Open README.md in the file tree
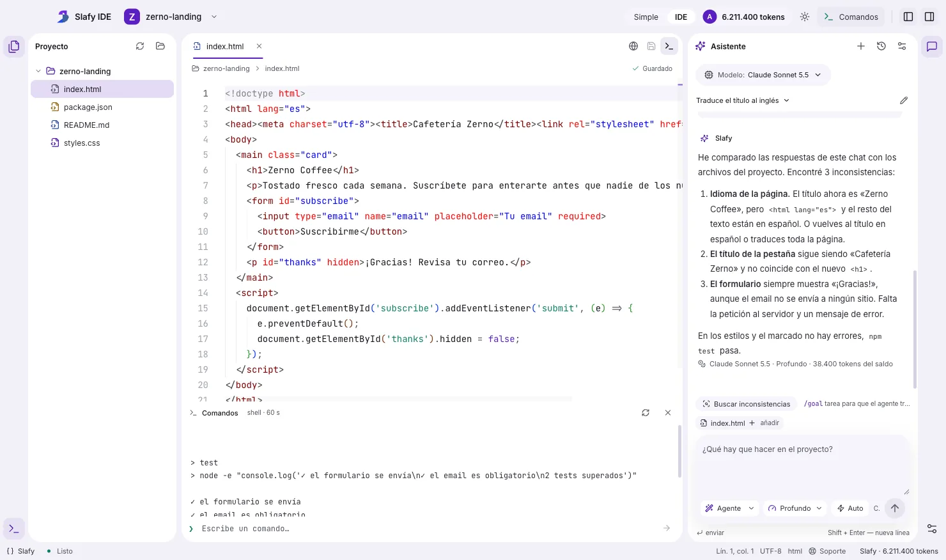 pos(102,125)
